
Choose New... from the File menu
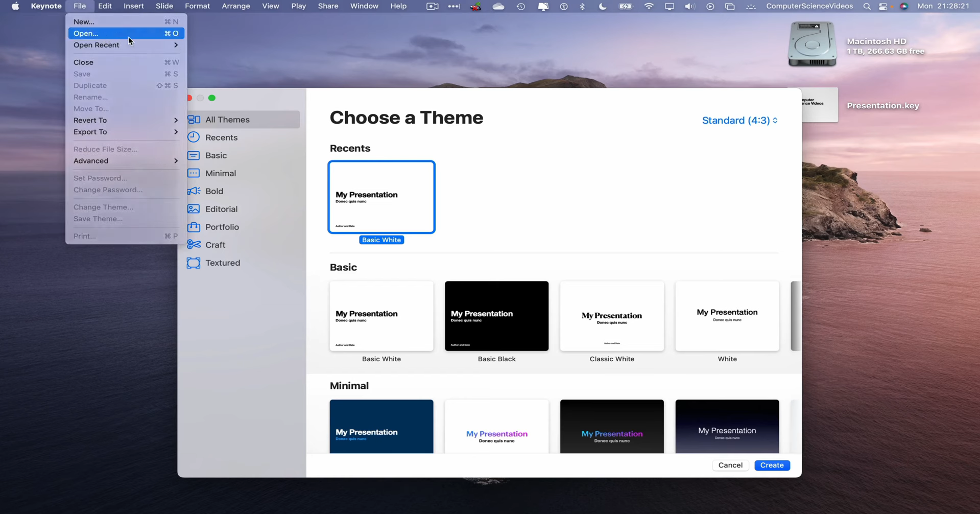point(126,21)
